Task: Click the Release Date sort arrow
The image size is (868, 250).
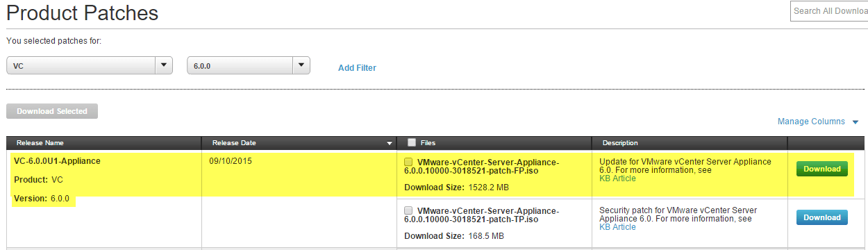Action: (389, 143)
